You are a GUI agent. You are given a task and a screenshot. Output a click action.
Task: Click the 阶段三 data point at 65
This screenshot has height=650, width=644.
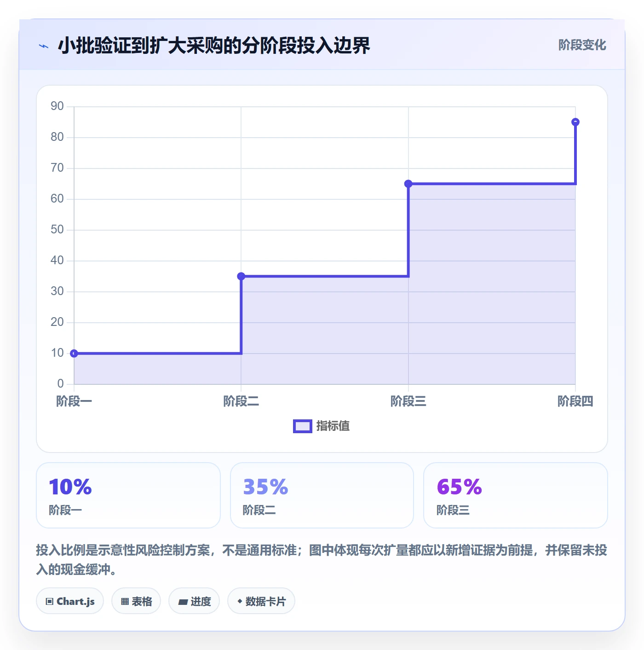(408, 184)
